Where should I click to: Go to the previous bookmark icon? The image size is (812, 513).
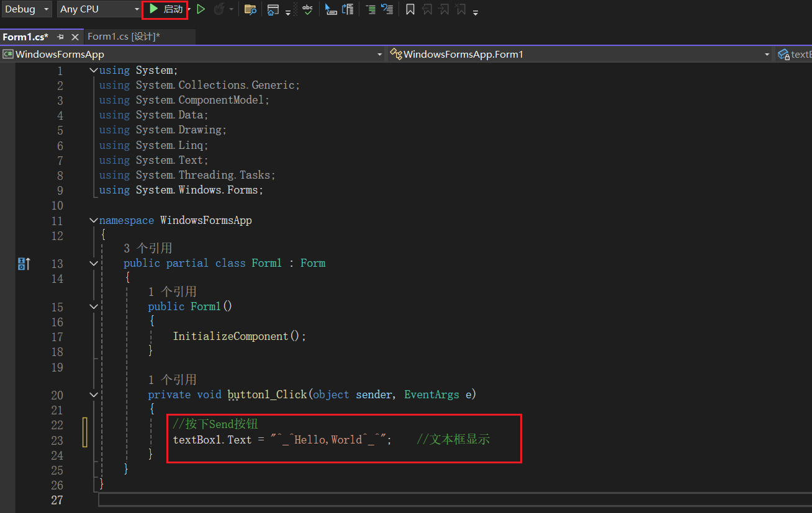click(427, 9)
